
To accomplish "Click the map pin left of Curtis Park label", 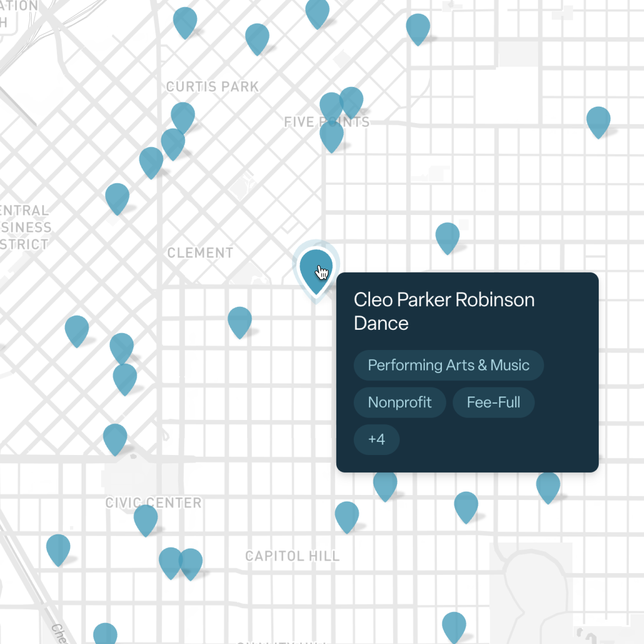I will click(183, 117).
